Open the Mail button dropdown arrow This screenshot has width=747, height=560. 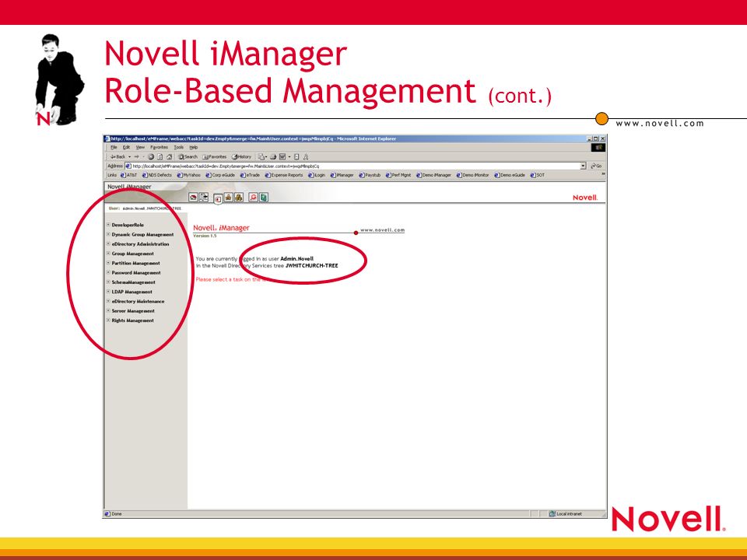pos(266,156)
